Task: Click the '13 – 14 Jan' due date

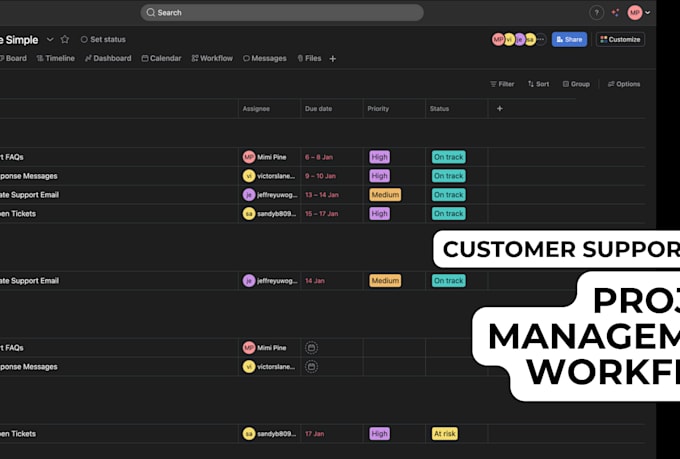Action: [322, 195]
